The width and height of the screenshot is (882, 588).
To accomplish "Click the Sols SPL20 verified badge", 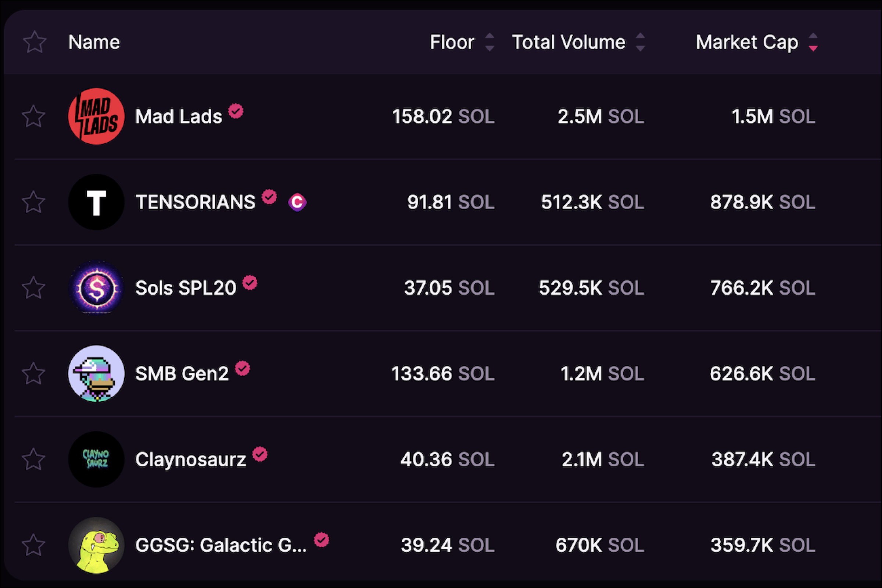I will (250, 283).
